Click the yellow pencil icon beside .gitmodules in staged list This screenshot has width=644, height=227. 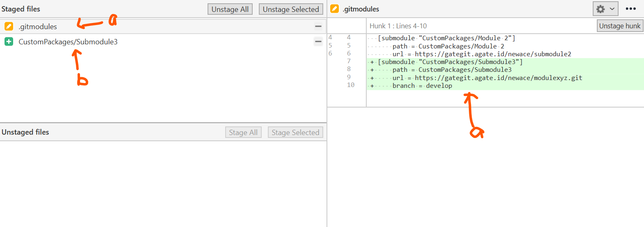pyautogui.click(x=9, y=26)
